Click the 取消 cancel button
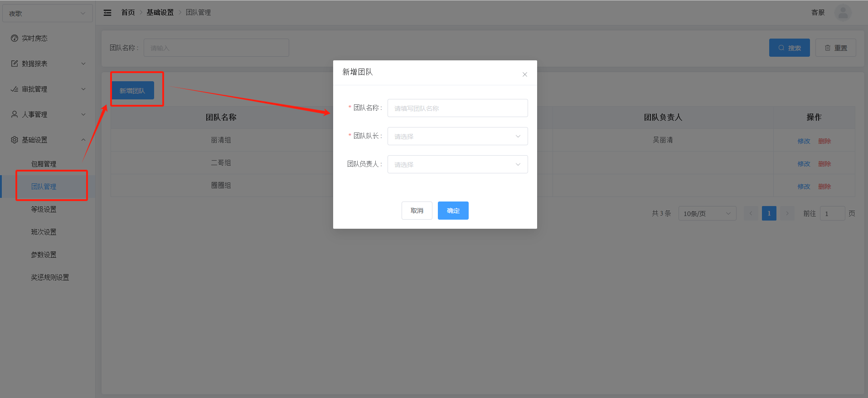The height and width of the screenshot is (398, 868). click(x=417, y=211)
